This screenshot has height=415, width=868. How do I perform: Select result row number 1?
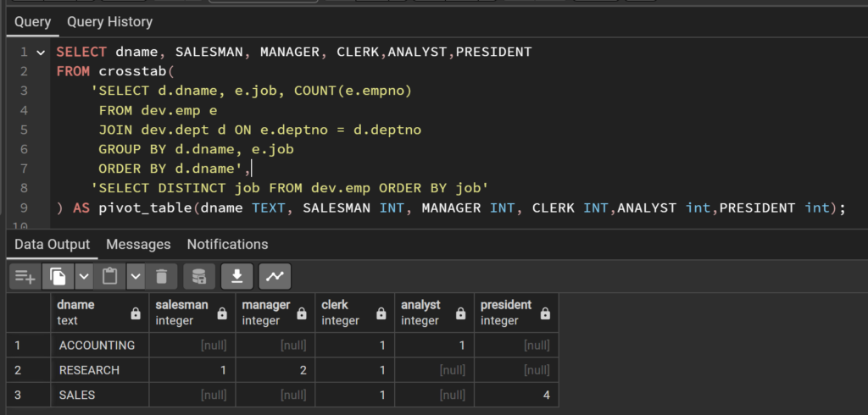pos(29,346)
